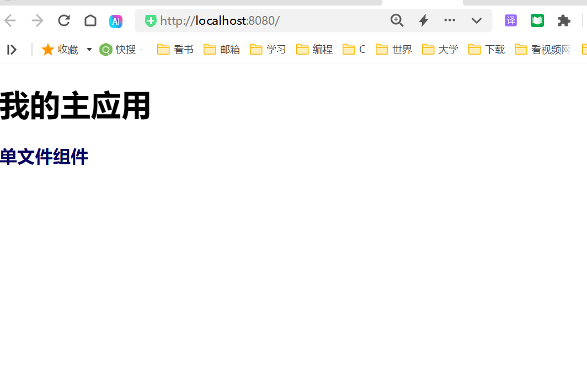Open the AI assistant icon

(x=116, y=22)
